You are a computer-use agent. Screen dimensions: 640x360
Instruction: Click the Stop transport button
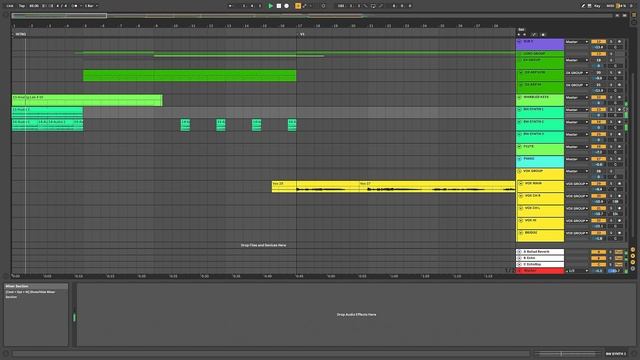(x=279, y=6)
